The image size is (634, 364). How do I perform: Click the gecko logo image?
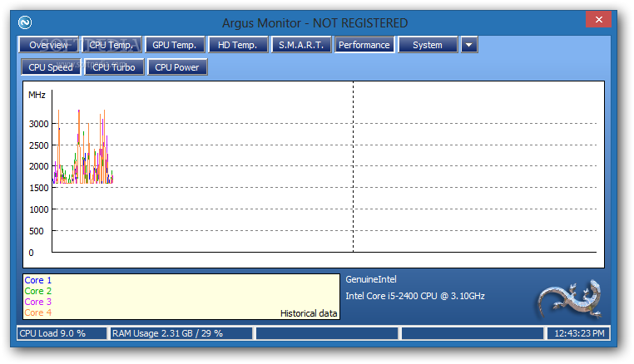click(570, 299)
